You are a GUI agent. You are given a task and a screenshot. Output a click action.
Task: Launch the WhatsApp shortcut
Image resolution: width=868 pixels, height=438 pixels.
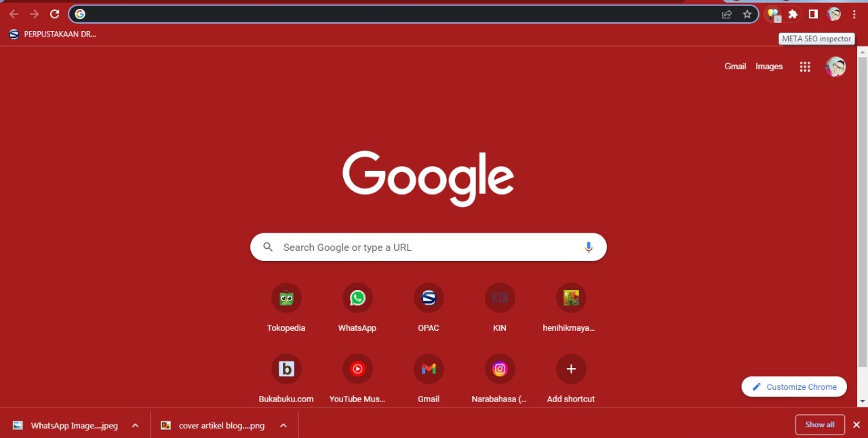point(357,298)
